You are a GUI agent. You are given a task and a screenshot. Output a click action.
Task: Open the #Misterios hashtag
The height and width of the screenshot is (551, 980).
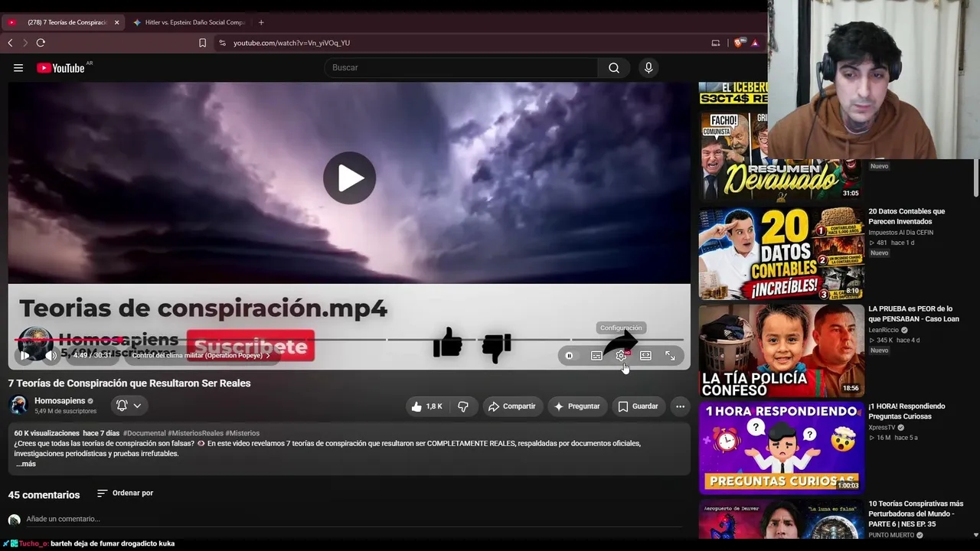[243, 433]
